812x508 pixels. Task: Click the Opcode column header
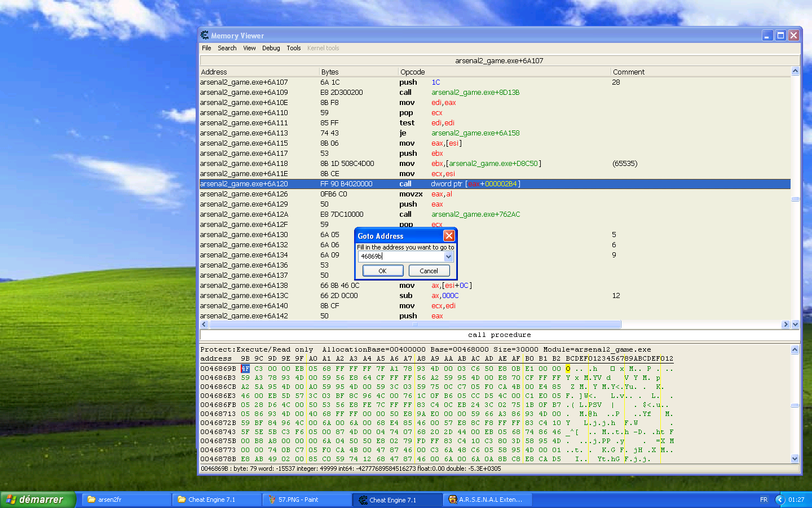click(x=505, y=72)
